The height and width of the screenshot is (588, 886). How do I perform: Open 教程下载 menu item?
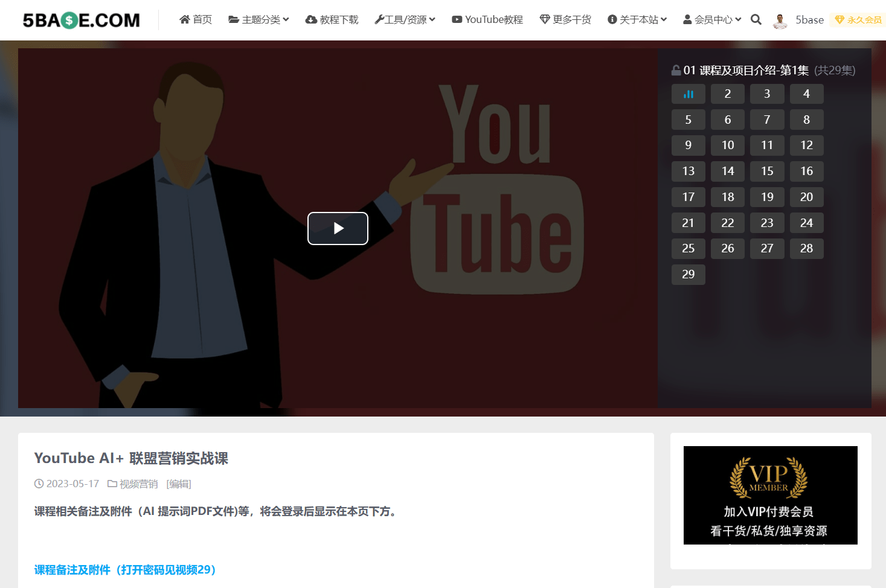(332, 19)
